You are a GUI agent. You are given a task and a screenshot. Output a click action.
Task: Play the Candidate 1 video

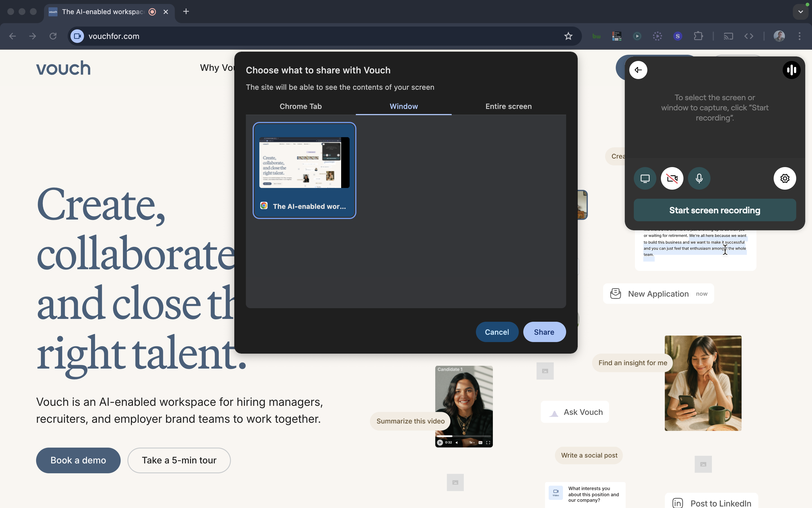tap(440, 443)
